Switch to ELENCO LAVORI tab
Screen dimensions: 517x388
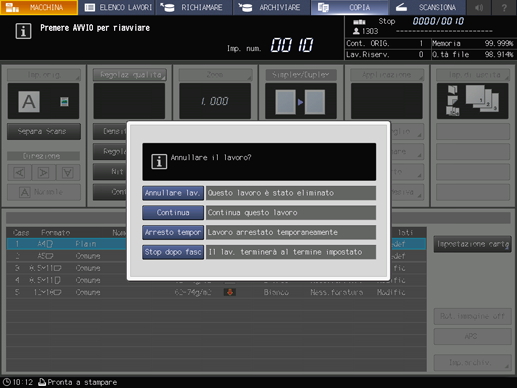point(118,7)
